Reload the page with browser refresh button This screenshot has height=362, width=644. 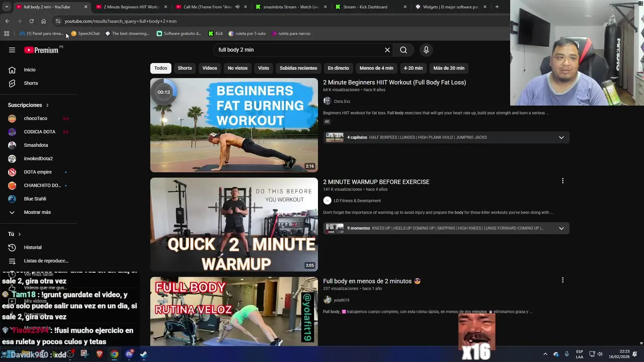point(31,21)
